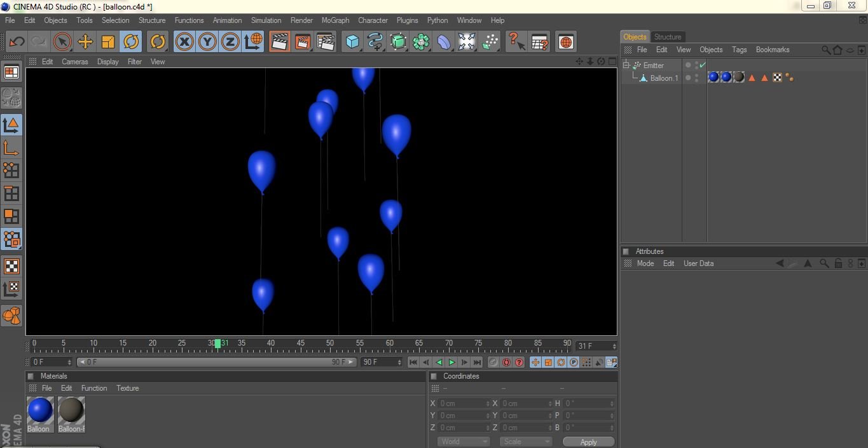868x448 pixels.
Task: Select the Rotate tool
Action: point(130,41)
